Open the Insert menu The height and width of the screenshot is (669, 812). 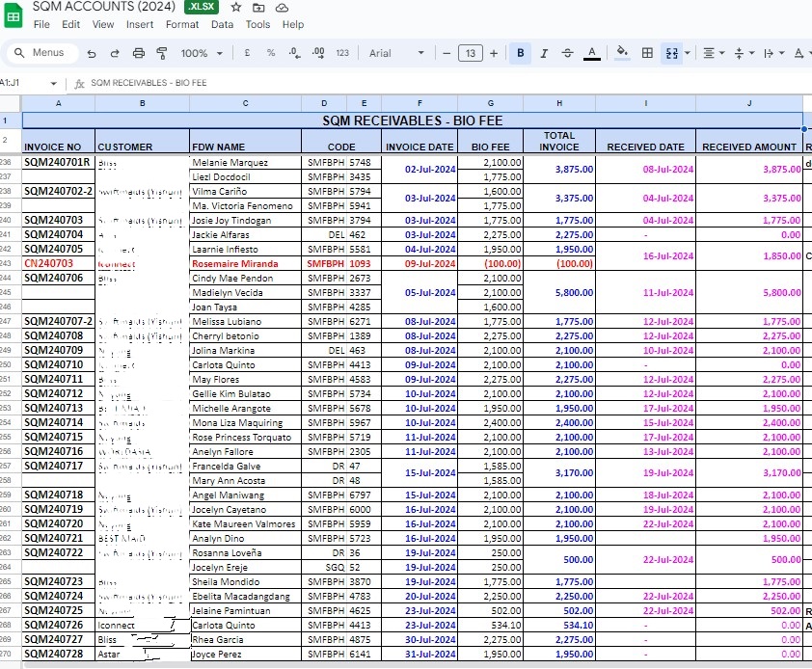(x=140, y=24)
